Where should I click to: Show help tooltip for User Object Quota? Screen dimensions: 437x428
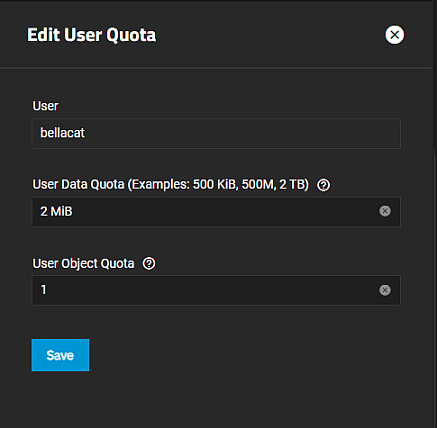click(x=149, y=264)
